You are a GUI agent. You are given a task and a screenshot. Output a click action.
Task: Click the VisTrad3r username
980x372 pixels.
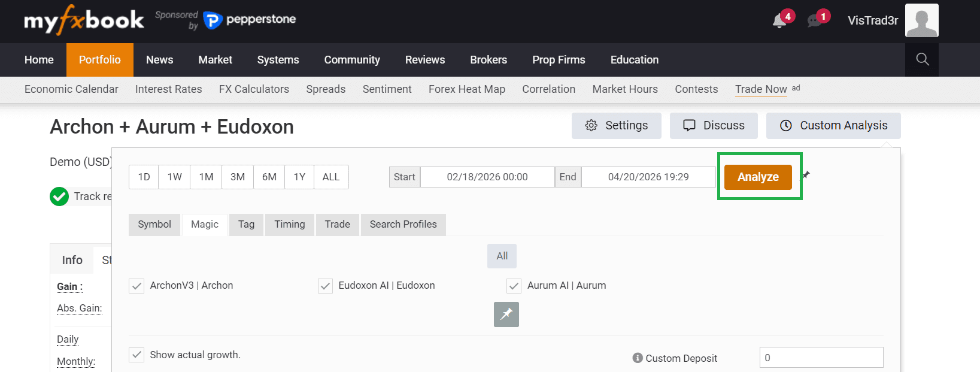point(873,20)
